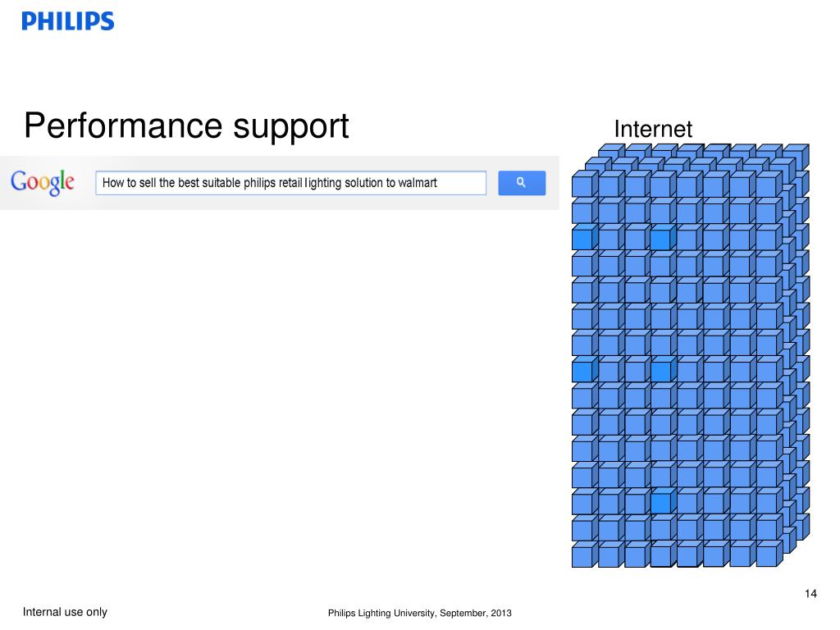Click the word "How" in the search box

click(x=113, y=183)
